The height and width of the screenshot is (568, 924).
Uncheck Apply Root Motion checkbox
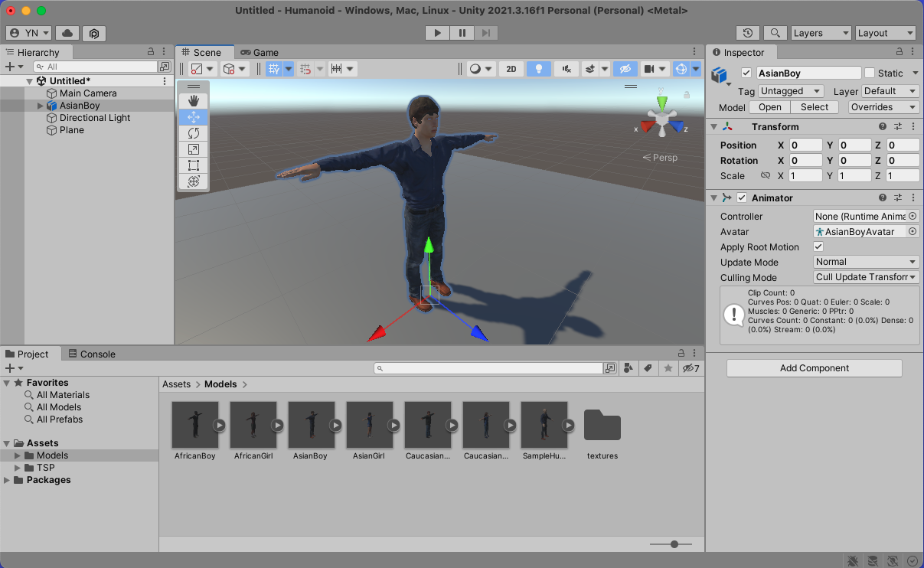818,247
